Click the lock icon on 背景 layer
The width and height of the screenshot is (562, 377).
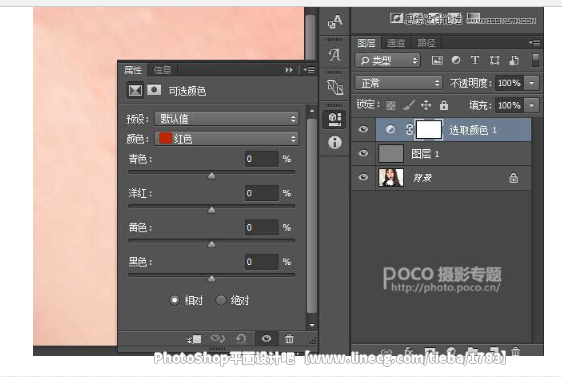514,178
